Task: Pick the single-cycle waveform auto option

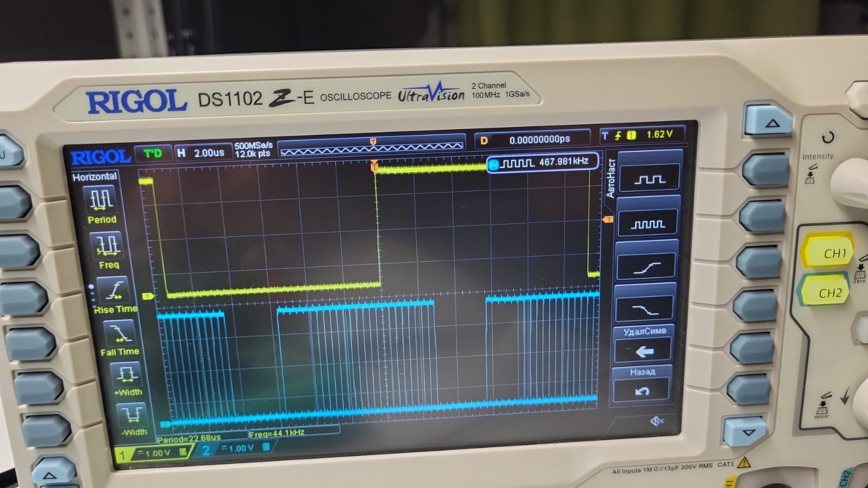Action: [649, 179]
